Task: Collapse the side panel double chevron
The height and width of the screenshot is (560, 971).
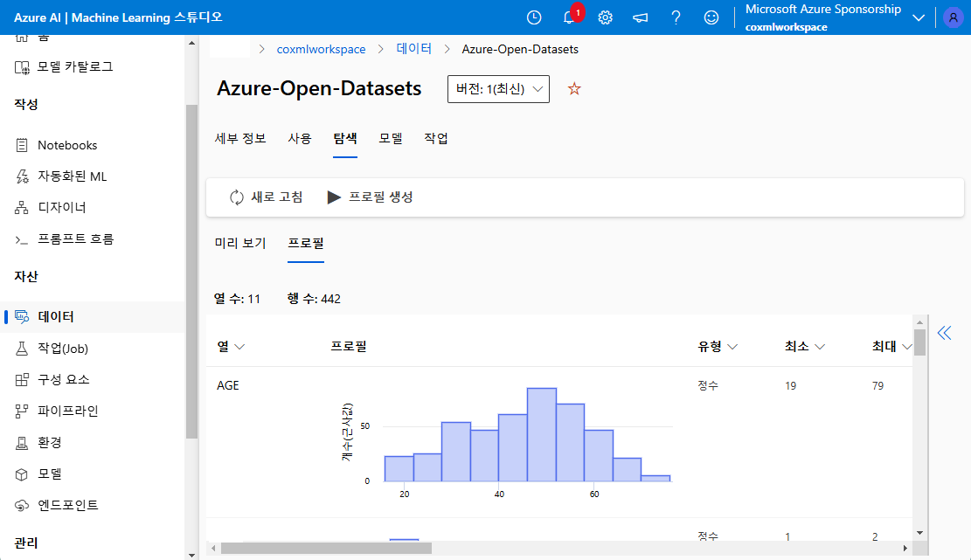Action: [x=944, y=333]
